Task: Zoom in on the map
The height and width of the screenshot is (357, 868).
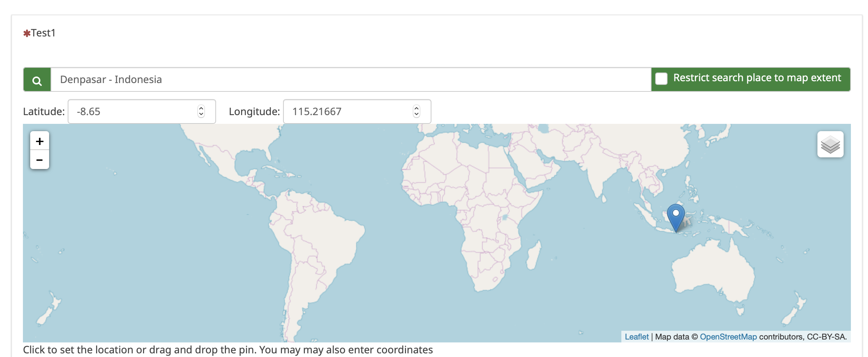Action: coord(40,141)
